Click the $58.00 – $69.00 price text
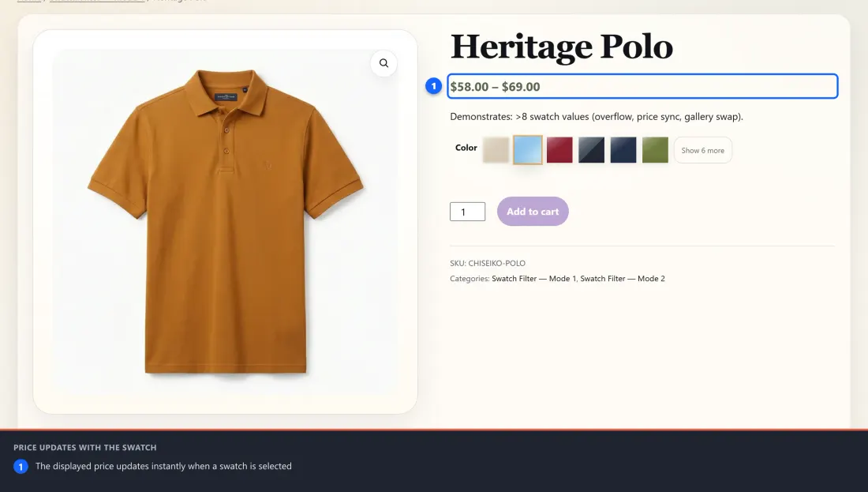The width and height of the screenshot is (868, 492). [495, 87]
